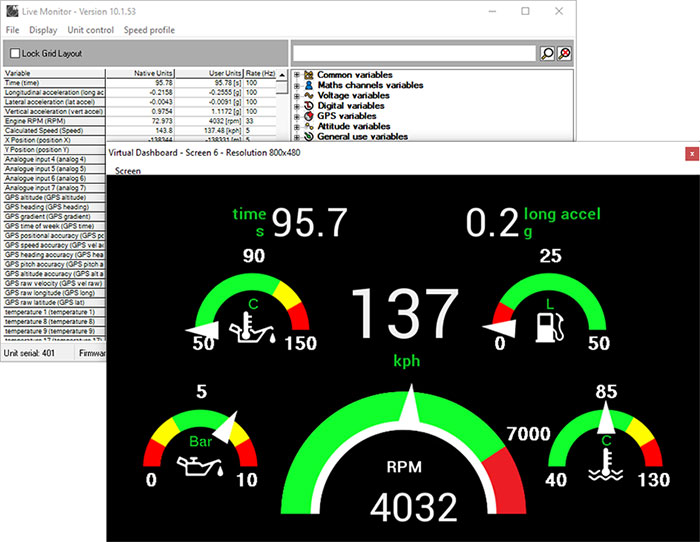Enable the Lock Grid Layout checkbox
The image size is (700, 542).
[x=15, y=54]
